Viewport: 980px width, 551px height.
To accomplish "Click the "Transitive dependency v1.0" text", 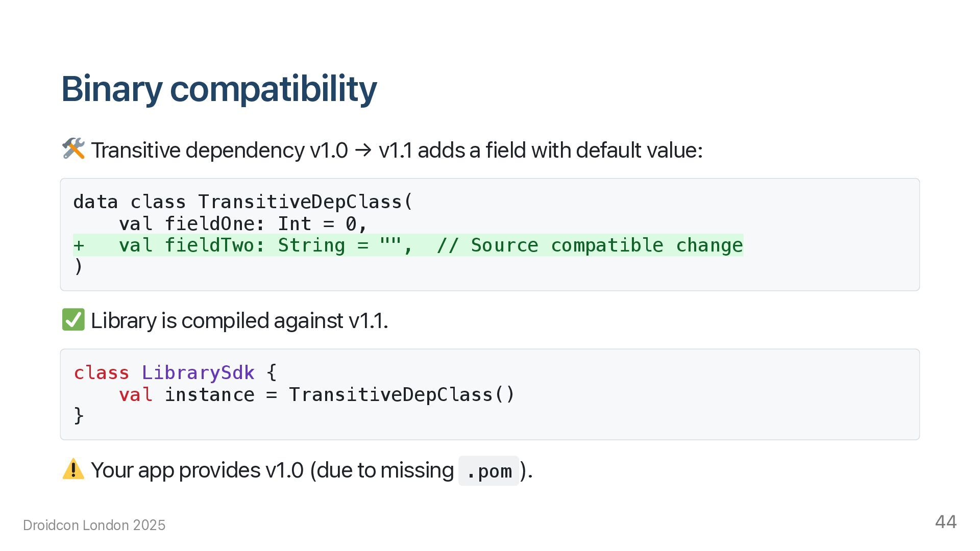I will pos(219,151).
